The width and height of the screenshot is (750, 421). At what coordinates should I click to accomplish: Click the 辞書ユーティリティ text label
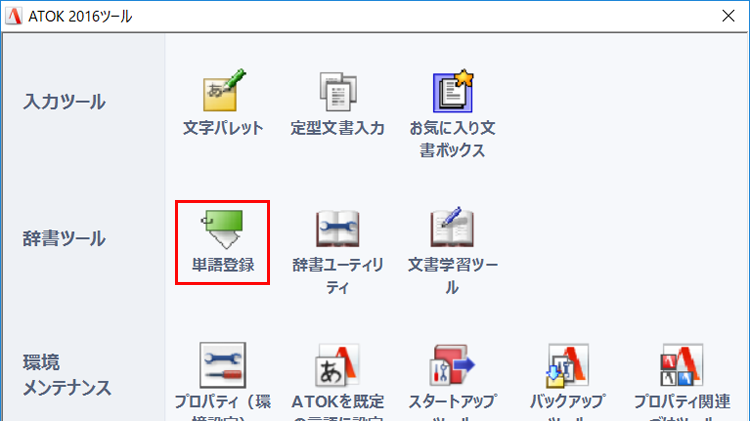(x=338, y=276)
